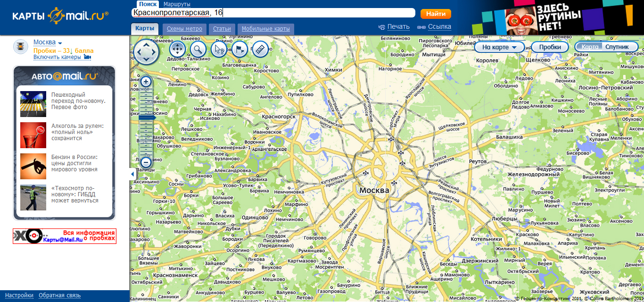644x302 pixels.
Task: Click the Щелково label on the map
Action: coord(538,60)
